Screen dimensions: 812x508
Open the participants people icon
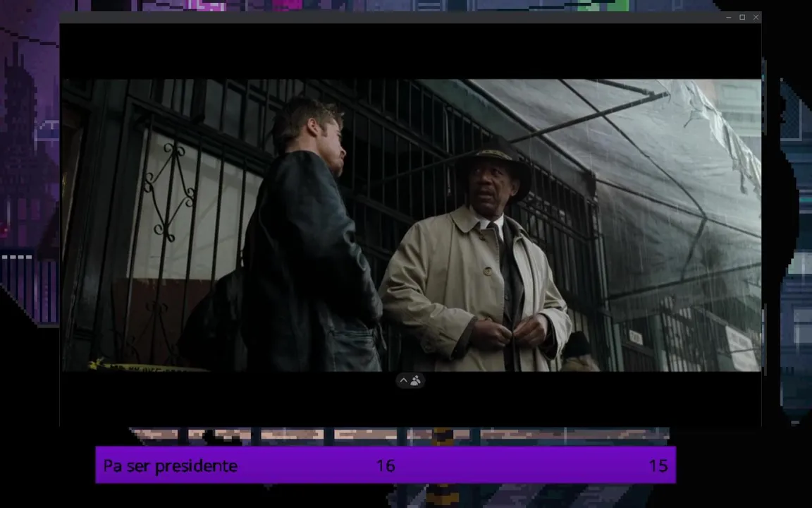415,381
